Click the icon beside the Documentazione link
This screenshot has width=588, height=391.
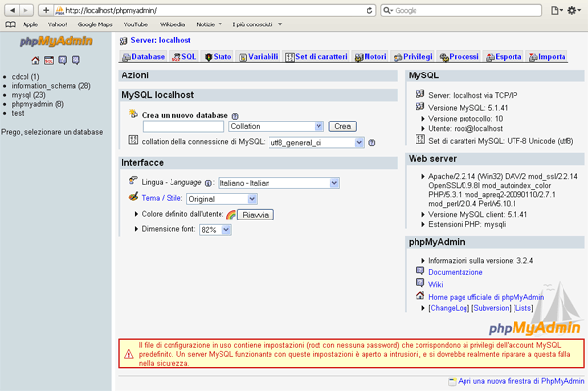click(x=420, y=270)
